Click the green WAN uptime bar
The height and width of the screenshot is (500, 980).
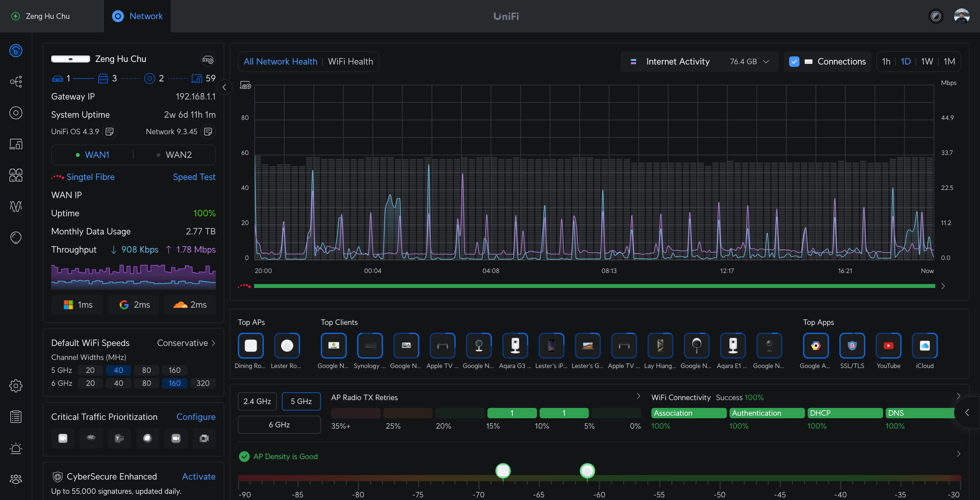pos(594,286)
